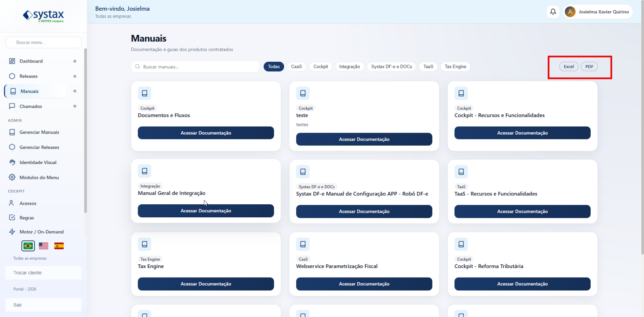644x317 pixels.
Task: Access documentation for Tax Engine
Action: tap(206, 284)
